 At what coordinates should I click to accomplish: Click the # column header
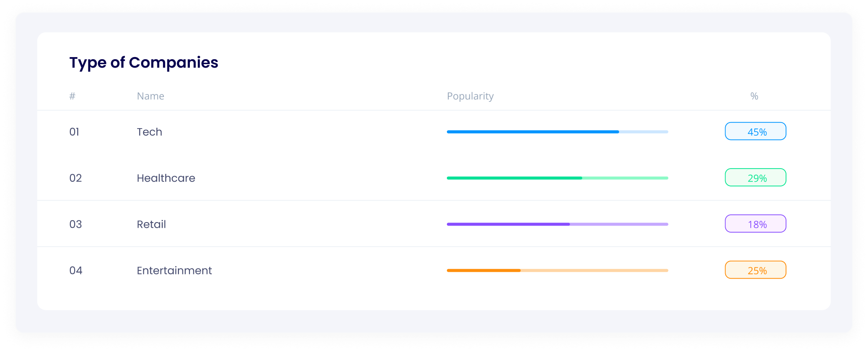click(x=73, y=96)
